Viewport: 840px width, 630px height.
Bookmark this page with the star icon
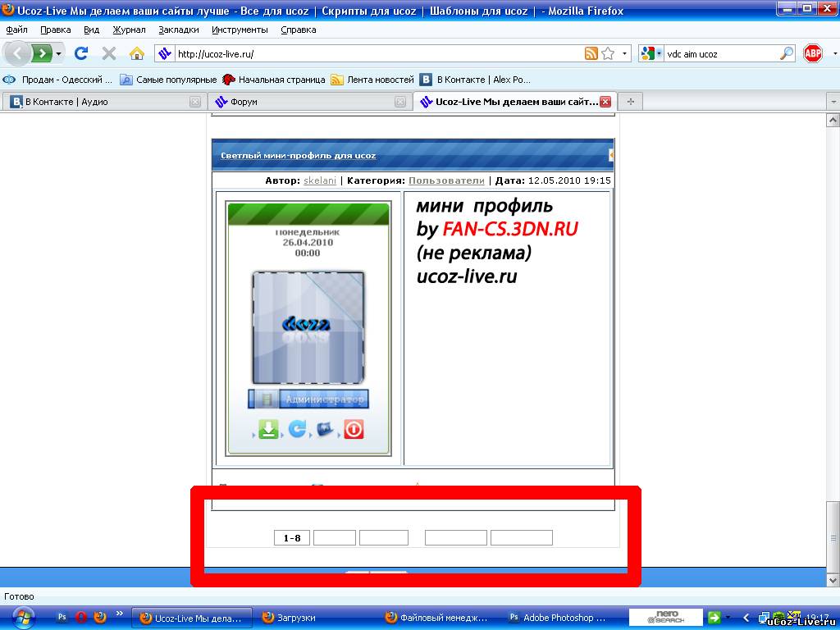(x=608, y=53)
